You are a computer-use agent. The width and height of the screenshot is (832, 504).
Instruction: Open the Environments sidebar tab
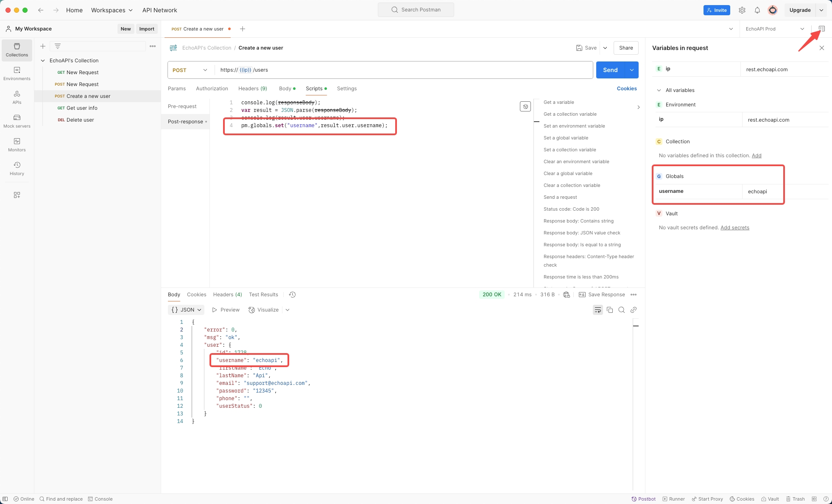pos(17,74)
